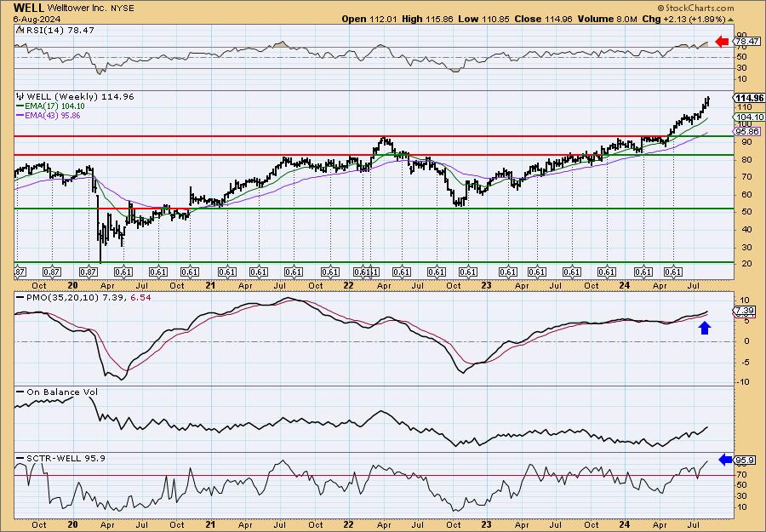This screenshot has width=766, height=532.
Task: Click the SCTR-WELL 95.9 legend
Action: (x=66, y=458)
